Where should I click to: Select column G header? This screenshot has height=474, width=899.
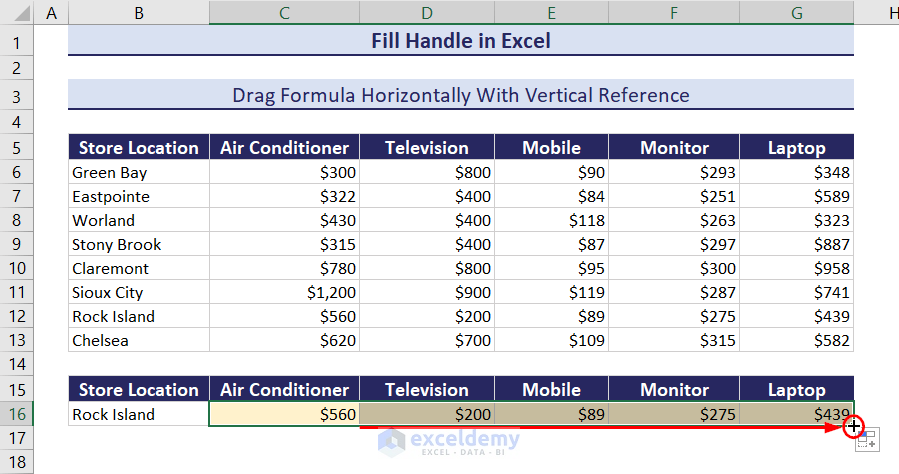797,12
